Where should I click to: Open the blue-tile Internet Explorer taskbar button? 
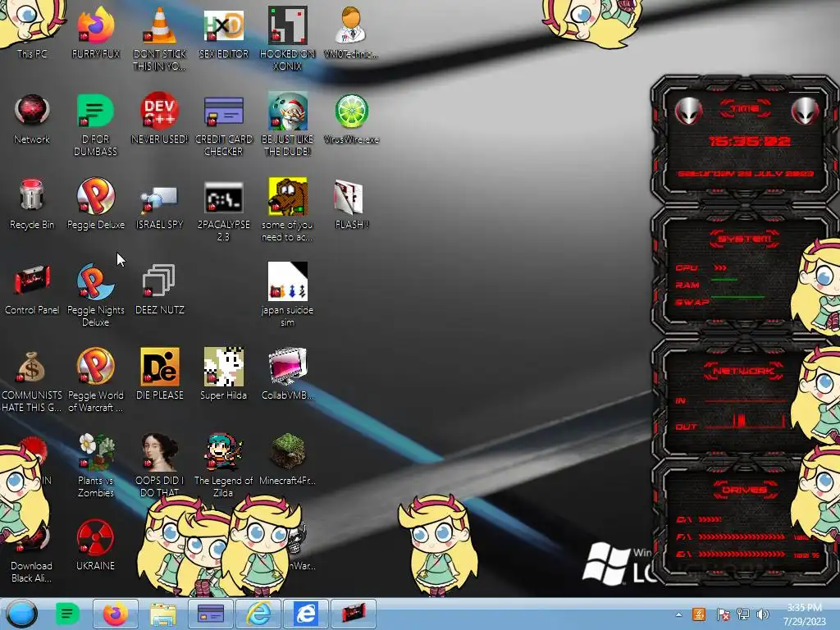coord(306,614)
